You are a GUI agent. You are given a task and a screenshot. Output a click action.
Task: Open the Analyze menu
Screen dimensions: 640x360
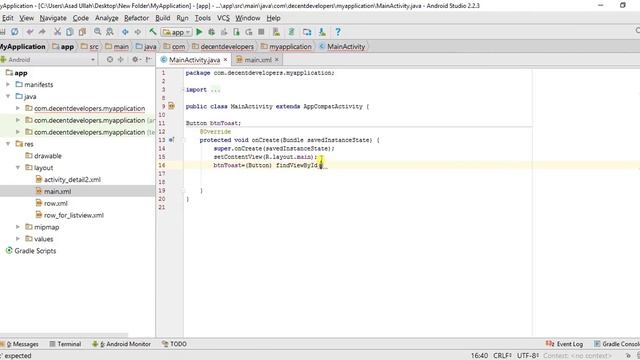point(107,18)
